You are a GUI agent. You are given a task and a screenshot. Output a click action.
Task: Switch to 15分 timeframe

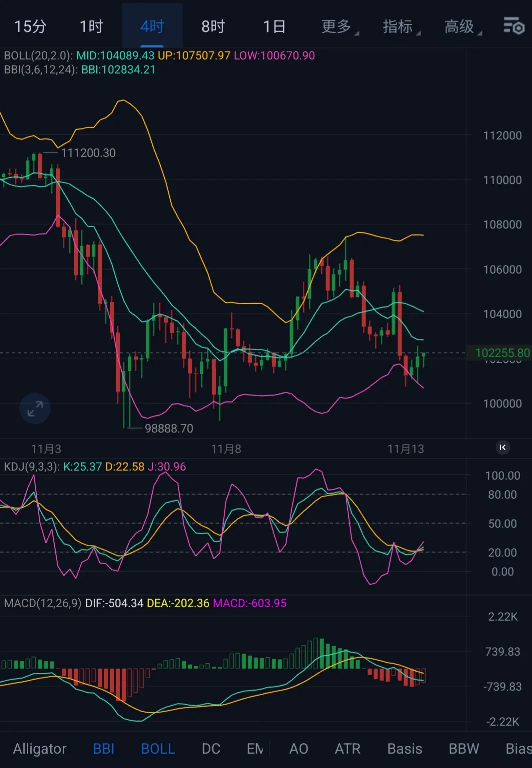(30, 26)
